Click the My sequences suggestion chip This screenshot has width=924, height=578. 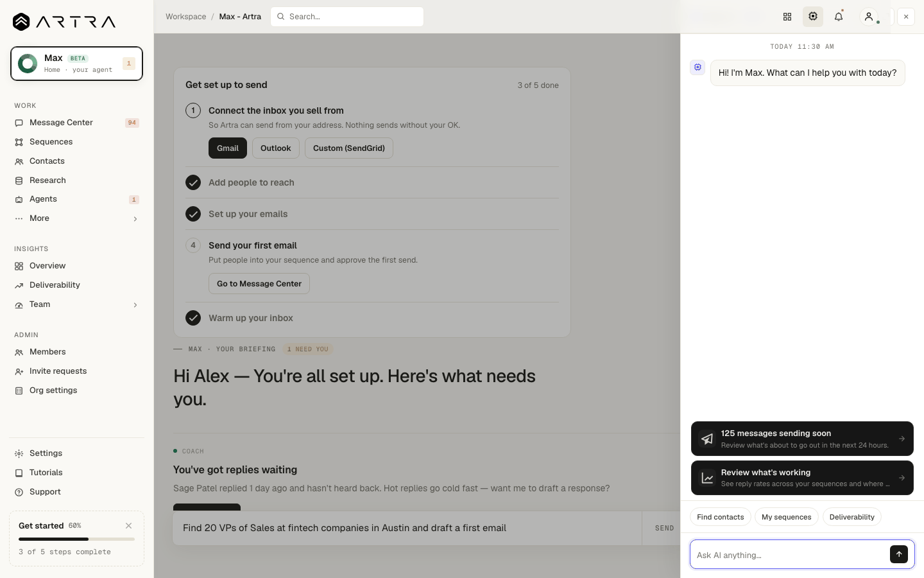tap(787, 517)
